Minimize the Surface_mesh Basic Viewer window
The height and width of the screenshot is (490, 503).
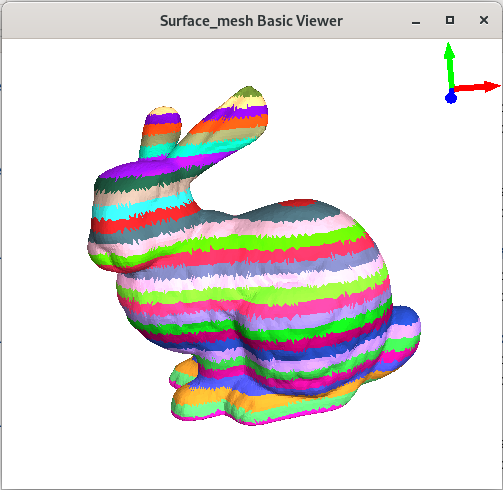pos(416,21)
